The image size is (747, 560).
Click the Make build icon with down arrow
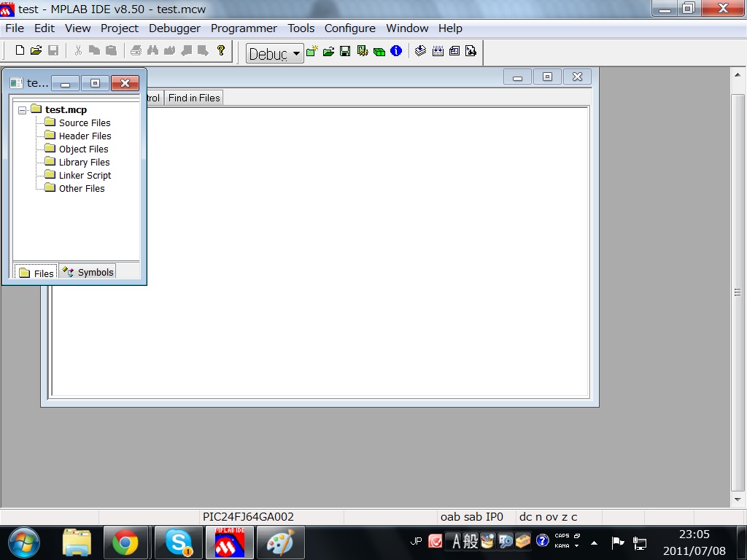point(420,50)
